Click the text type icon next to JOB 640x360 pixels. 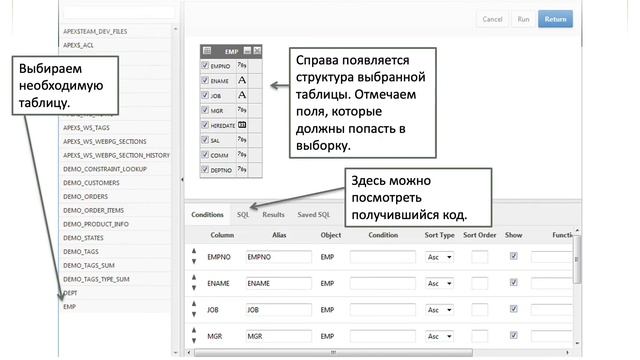point(242,95)
